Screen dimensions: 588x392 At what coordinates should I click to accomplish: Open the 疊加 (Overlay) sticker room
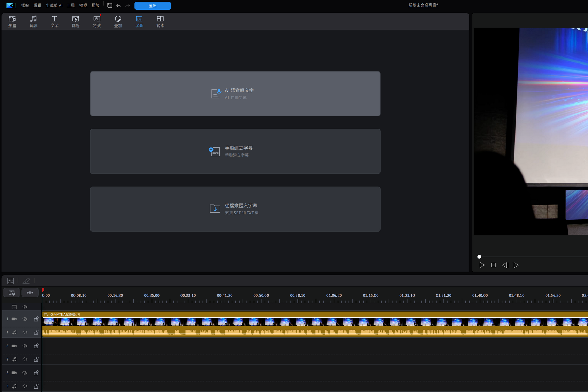118,21
